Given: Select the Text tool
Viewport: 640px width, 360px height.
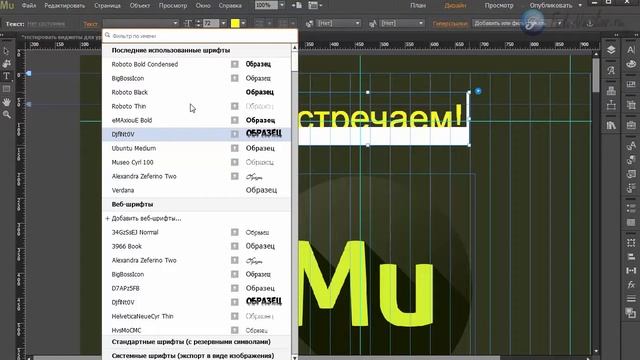Looking at the screenshot, I should (x=7, y=76).
